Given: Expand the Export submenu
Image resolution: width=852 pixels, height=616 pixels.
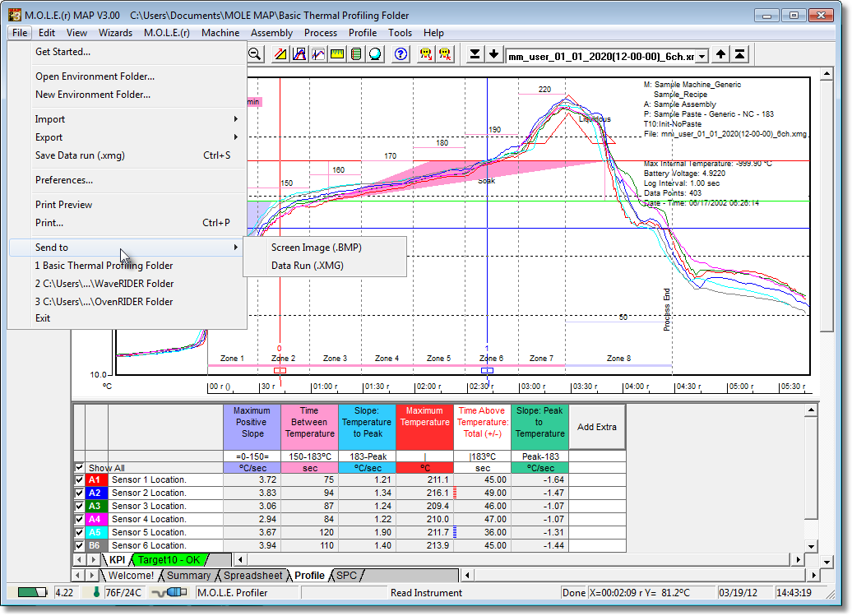Looking at the screenshot, I should point(127,137).
